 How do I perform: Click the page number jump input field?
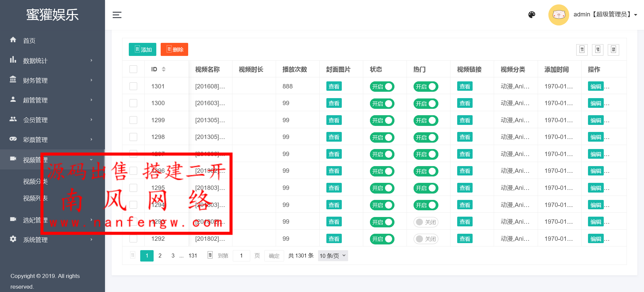tap(241, 256)
